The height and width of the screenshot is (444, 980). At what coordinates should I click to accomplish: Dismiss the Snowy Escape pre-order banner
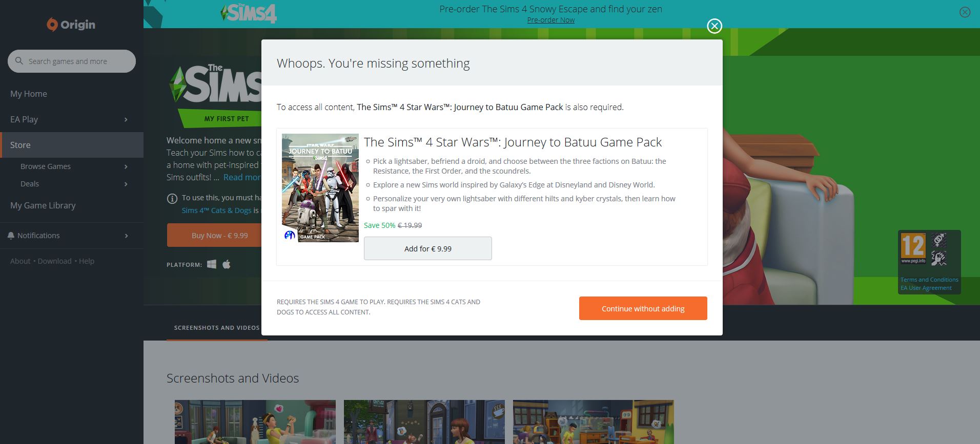[965, 12]
